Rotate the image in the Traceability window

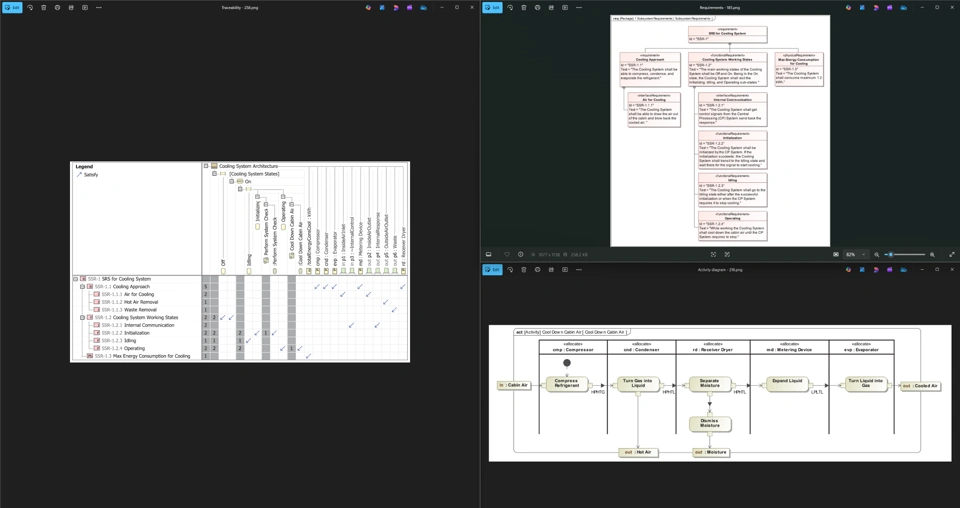30,7
